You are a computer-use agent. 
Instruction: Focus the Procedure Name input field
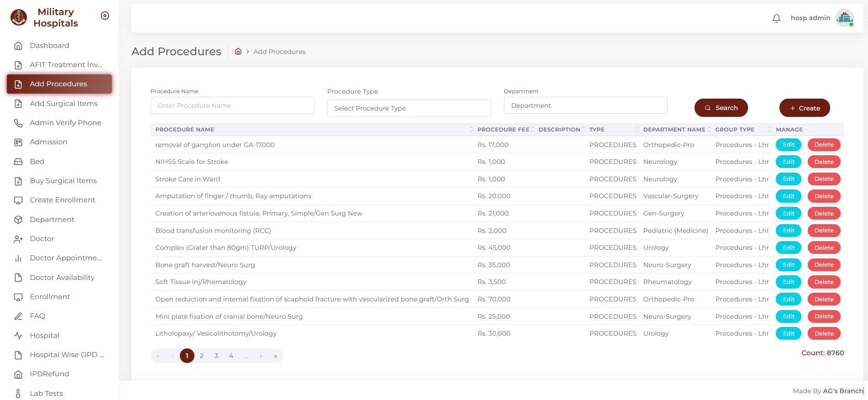click(232, 105)
